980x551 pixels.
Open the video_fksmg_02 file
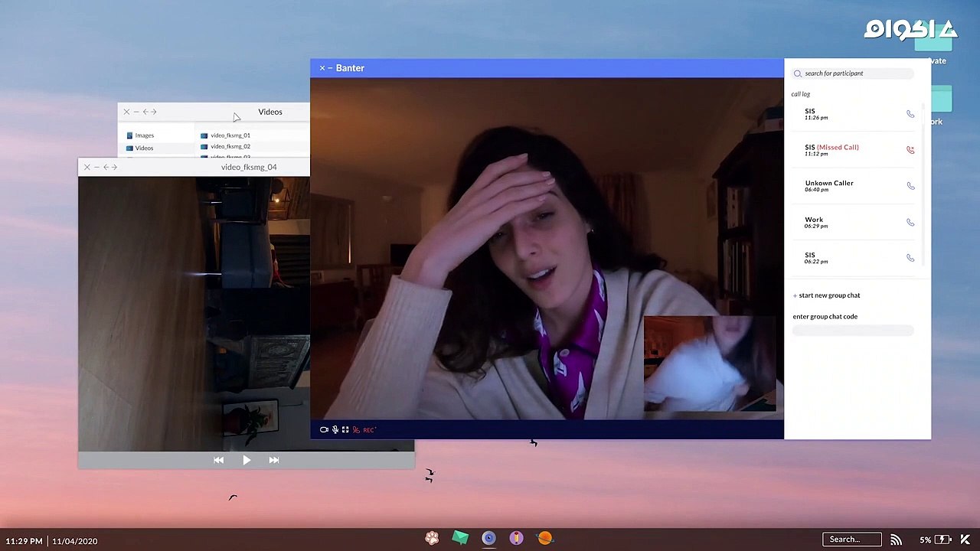pyautogui.click(x=225, y=146)
